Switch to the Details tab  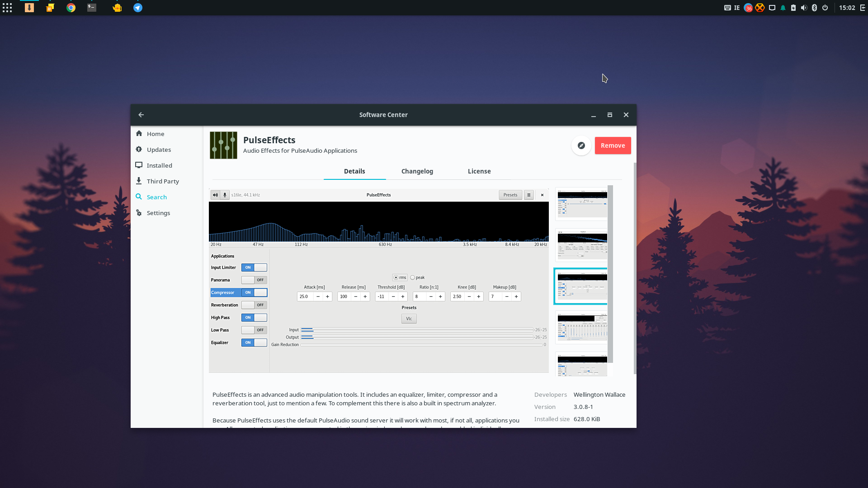pyautogui.click(x=354, y=171)
